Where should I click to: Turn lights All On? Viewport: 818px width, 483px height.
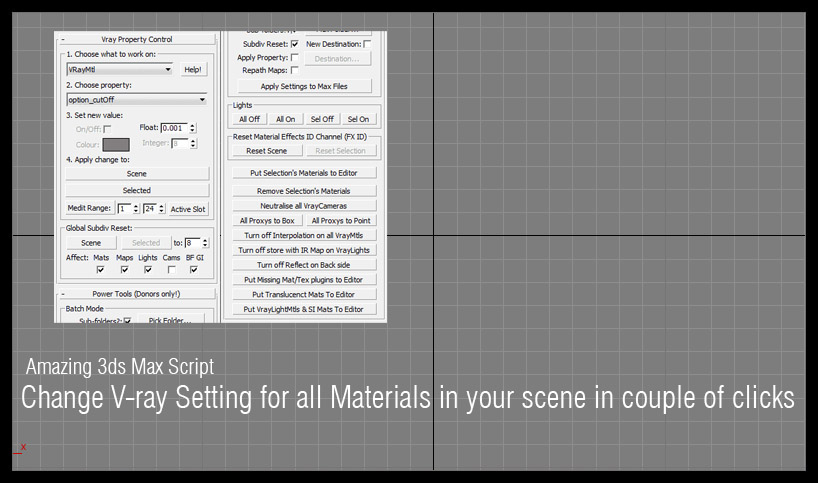[x=286, y=119]
